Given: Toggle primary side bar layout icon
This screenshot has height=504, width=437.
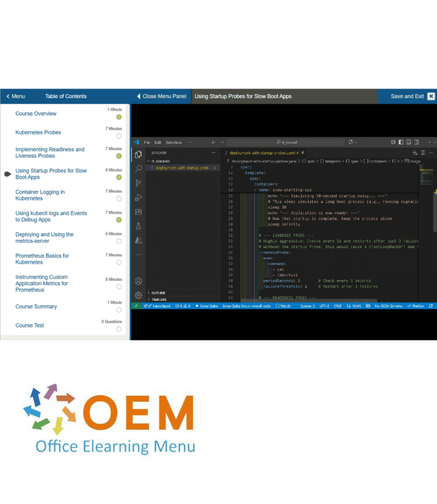Looking at the screenshot, I should (x=401, y=142).
